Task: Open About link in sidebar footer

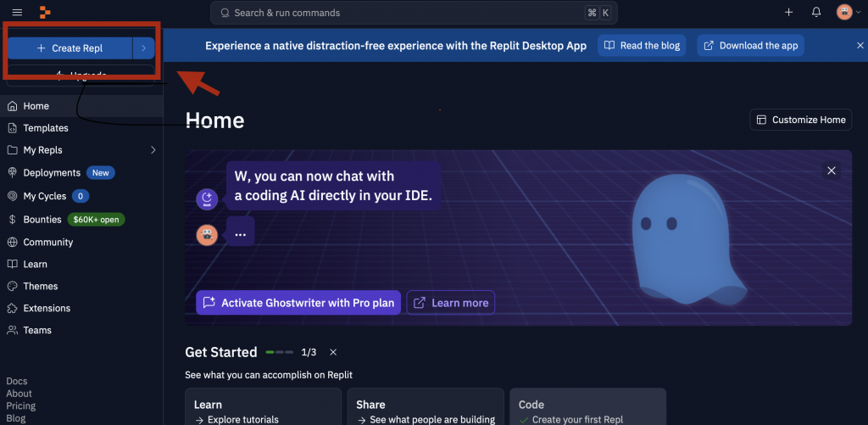Action: pos(19,394)
